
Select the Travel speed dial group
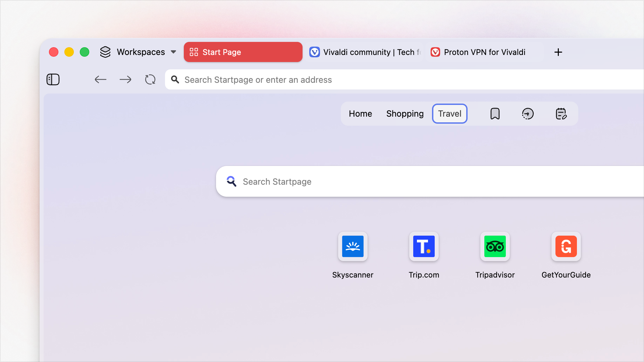(450, 114)
